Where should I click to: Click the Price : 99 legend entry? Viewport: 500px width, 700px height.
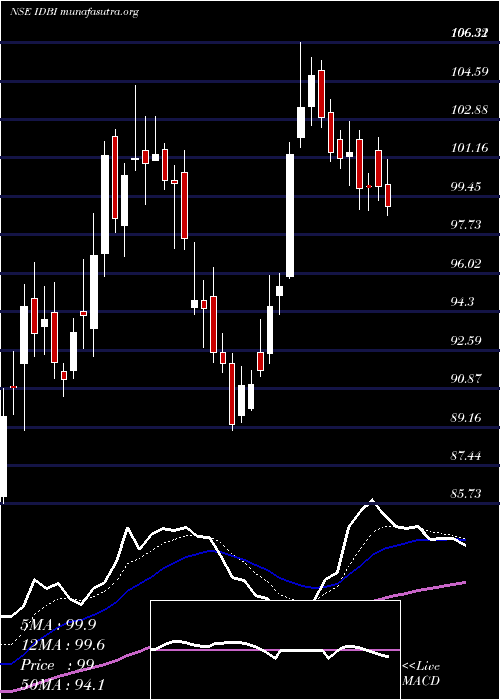57,665
